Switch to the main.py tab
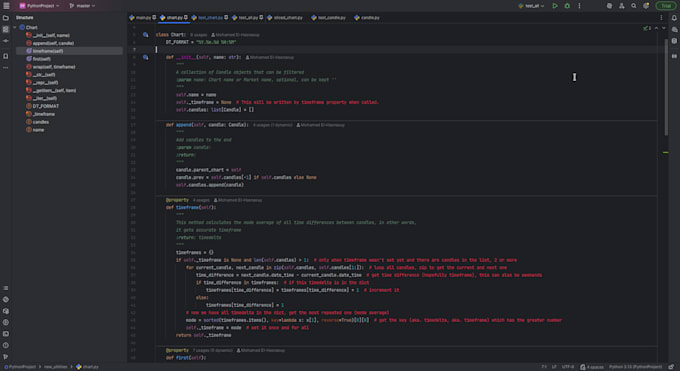The height and width of the screenshot is (371, 680). 143,18
